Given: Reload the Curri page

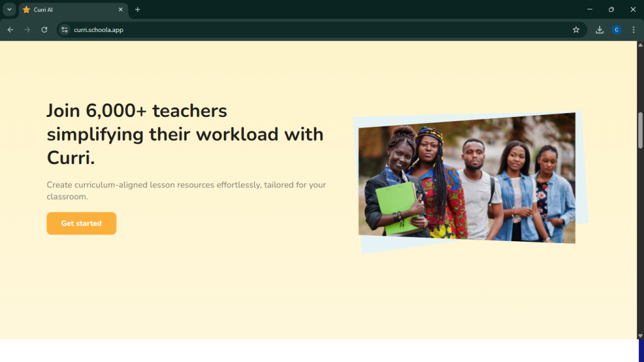Looking at the screenshot, I should [x=45, y=30].
